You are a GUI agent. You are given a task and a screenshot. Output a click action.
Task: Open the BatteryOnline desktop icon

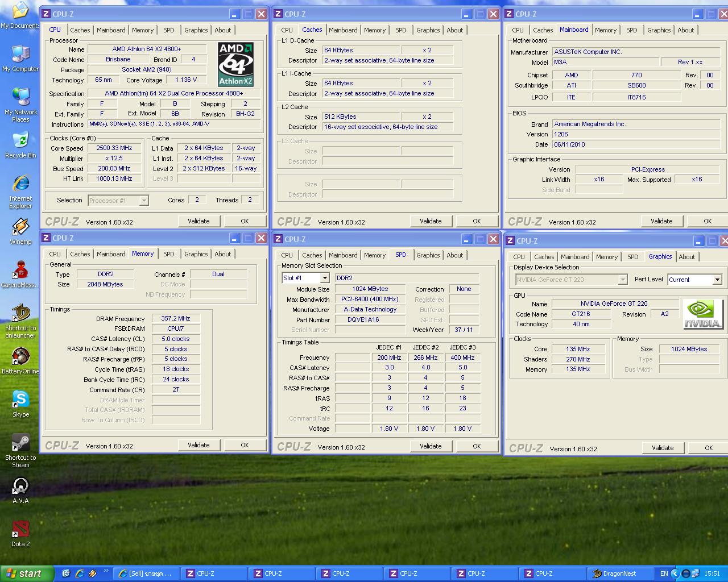20,361
